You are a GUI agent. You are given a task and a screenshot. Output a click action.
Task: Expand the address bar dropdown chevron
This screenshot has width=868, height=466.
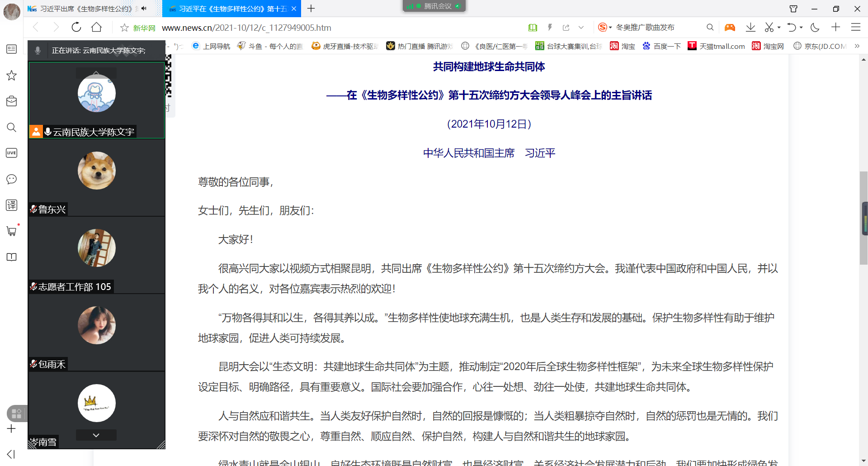pyautogui.click(x=581, y=28)
